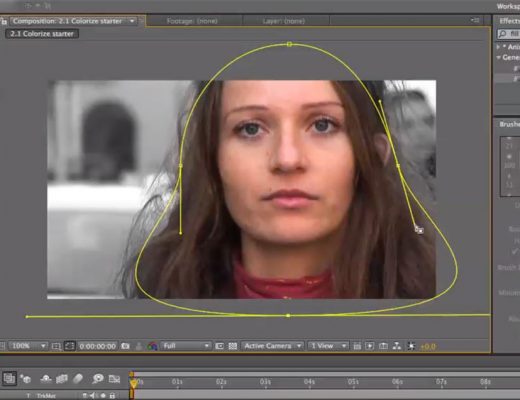Jump to the 02s mark on time ruler

(221, 382)
